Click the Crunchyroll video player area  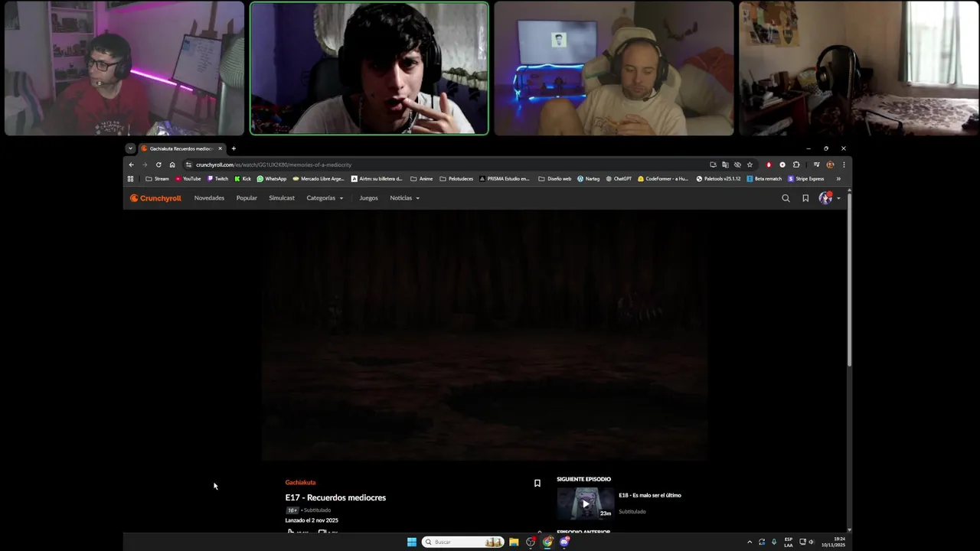(485, 336)
